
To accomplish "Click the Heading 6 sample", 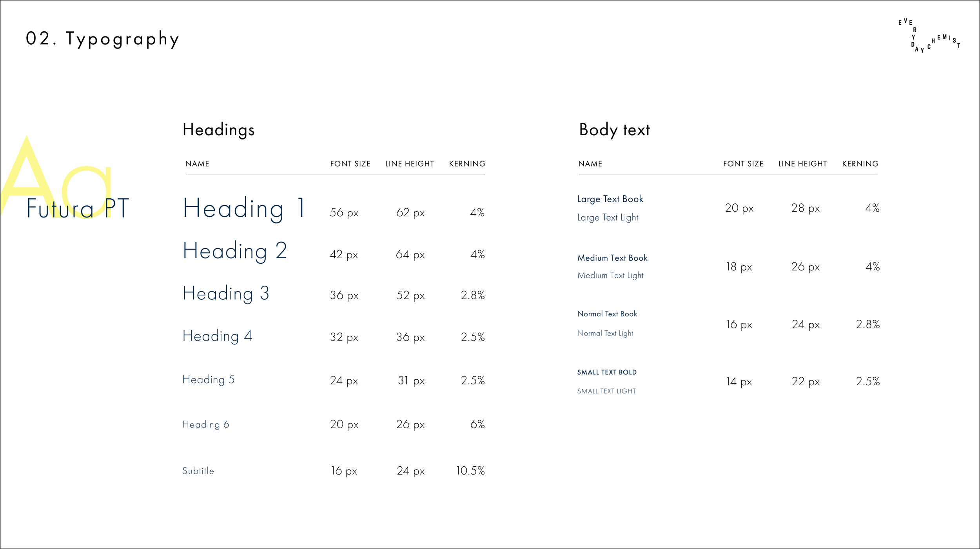I will coord(205,424).
